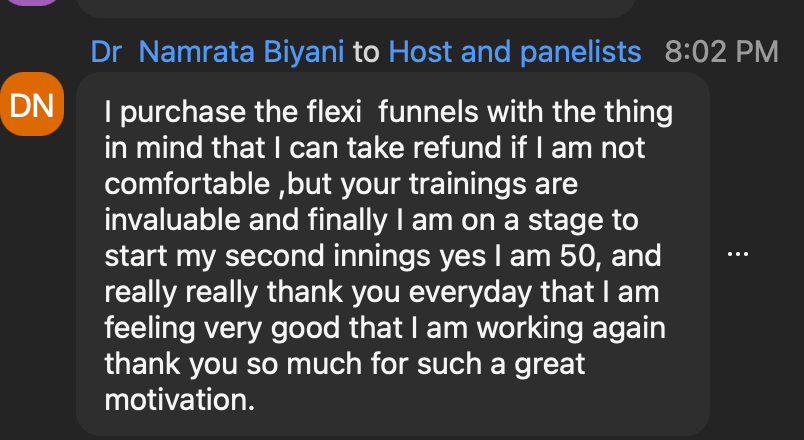Image resolution: width=804 pixels, height=440 pixels.
Task: Click the Host and panelists recipient label
Action: tap(514, 52)
